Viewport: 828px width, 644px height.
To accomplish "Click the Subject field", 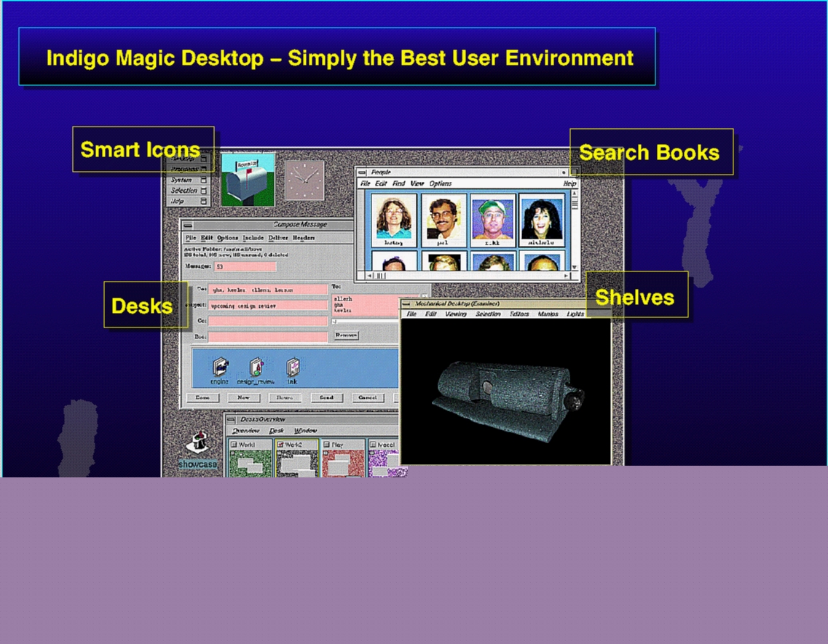I will pyautogui.click(x=268, y=306).
